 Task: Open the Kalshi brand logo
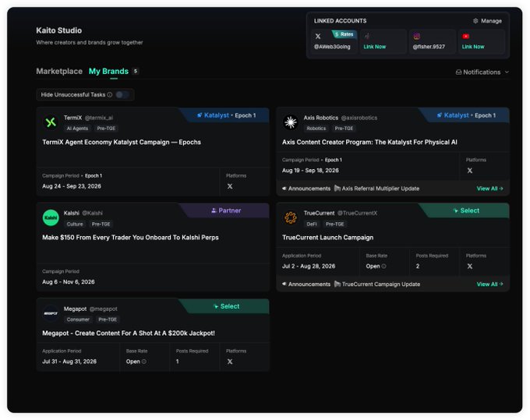[51, 217]
